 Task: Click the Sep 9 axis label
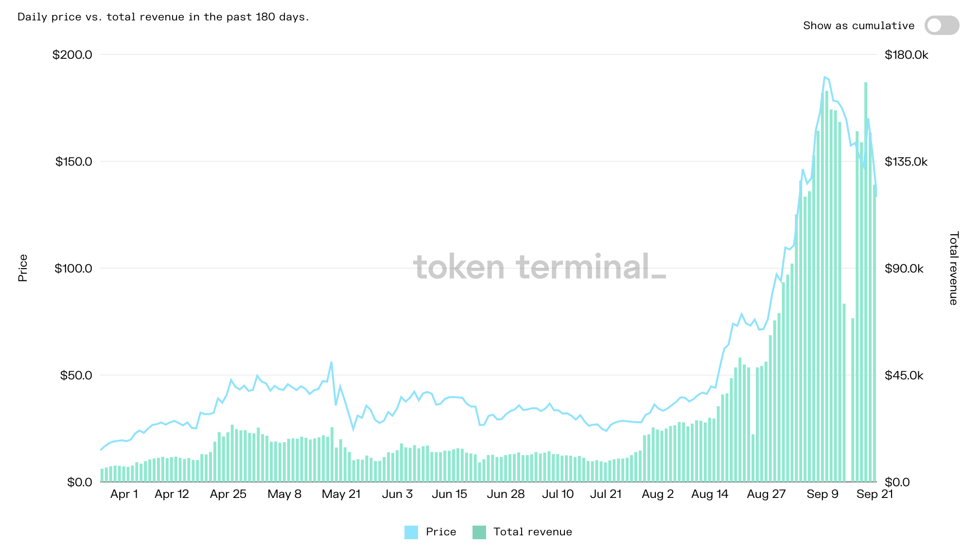click(822, 494)
